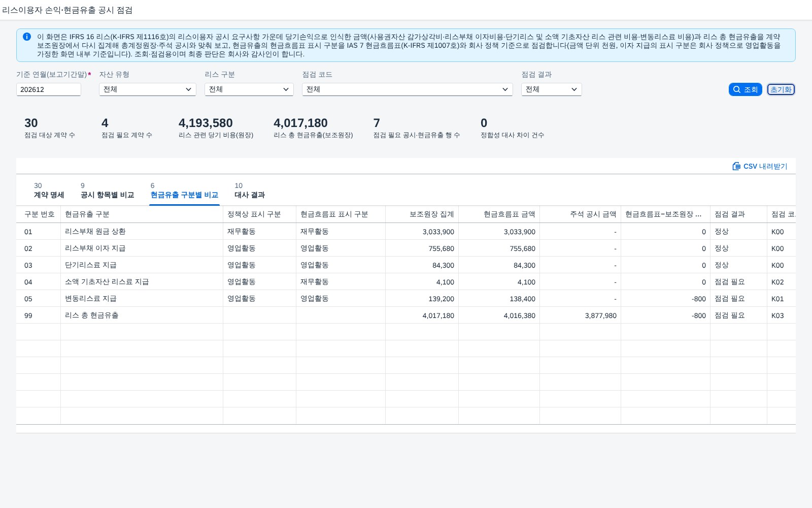The height and width of the screenshot is (508, 812).
Task: Click the 138,400 현금흐름표 금액 cell
Action: pyautogui.click(x=499, y=299)
